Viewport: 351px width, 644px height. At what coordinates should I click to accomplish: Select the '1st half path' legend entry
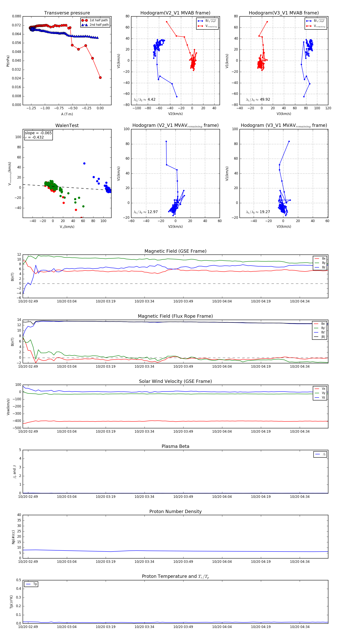(x=95, y=20)
